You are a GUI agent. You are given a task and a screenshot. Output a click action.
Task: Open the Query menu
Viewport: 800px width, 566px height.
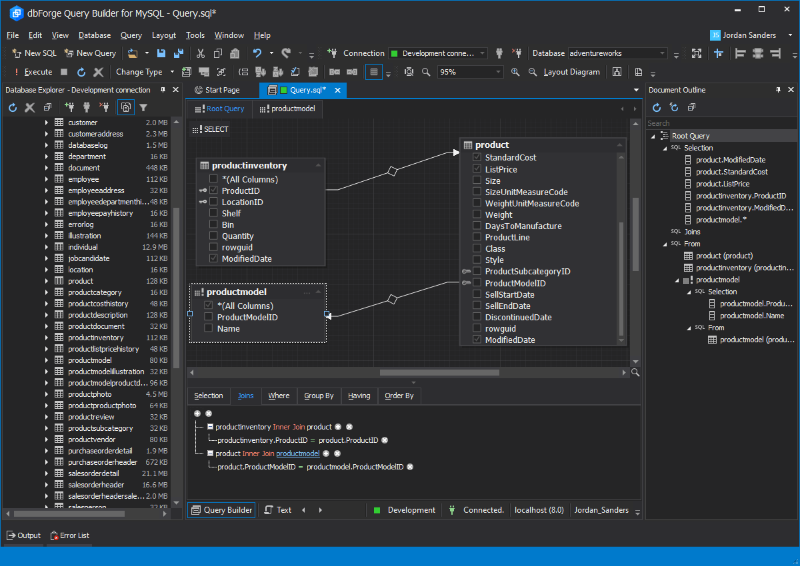click(x=131, y=35)
